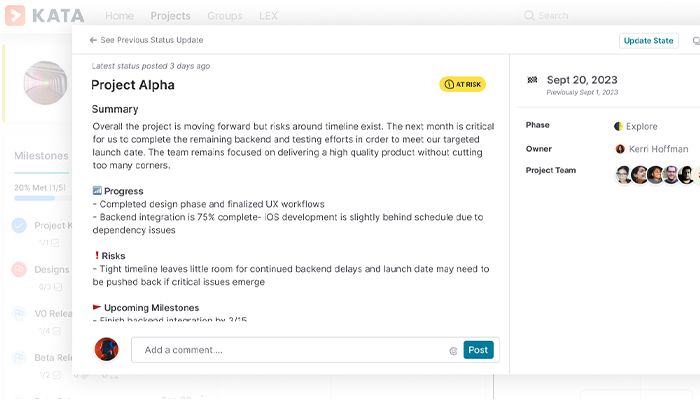Click the back arrow beside See Previous Status Update
Screen dimensions: 700x400
point(93,40)
